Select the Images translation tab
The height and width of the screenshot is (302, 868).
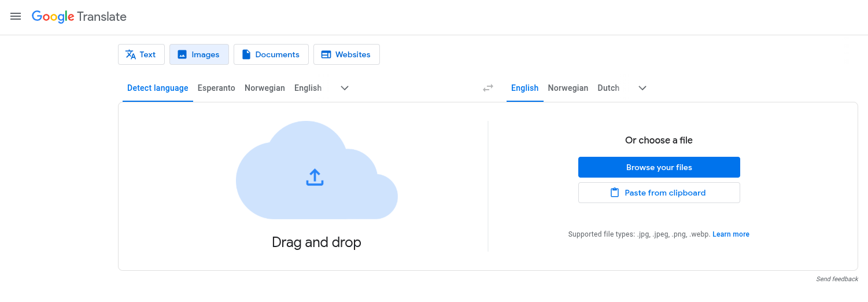[x=199, y=54]
